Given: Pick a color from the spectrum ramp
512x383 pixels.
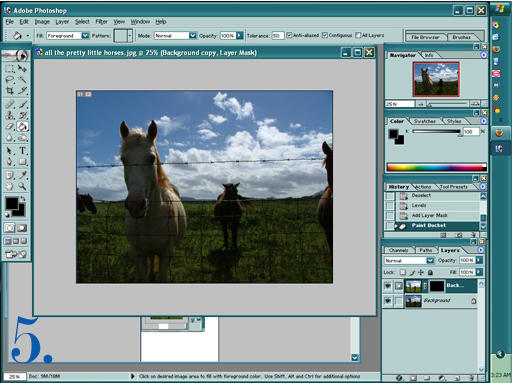Looking at the screenshot, I should (436, 167).
